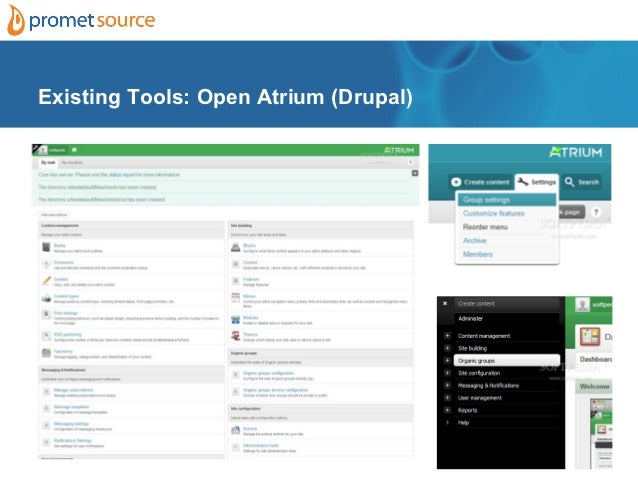
Task: Click the Post settings item icon
Action: [46, 315]
